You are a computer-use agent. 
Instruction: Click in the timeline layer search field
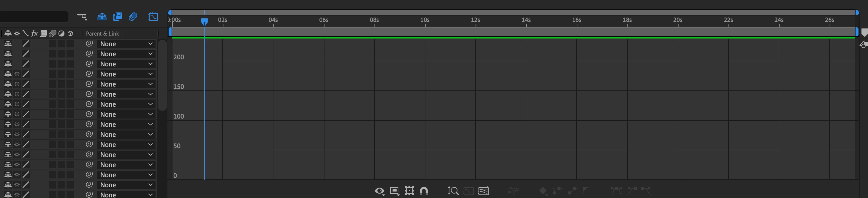[34, 17]
